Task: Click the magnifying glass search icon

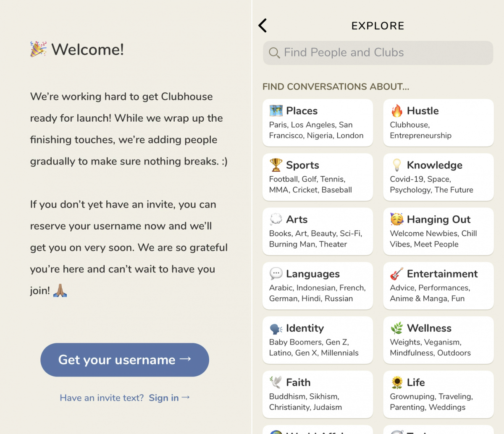Action: 274,53
